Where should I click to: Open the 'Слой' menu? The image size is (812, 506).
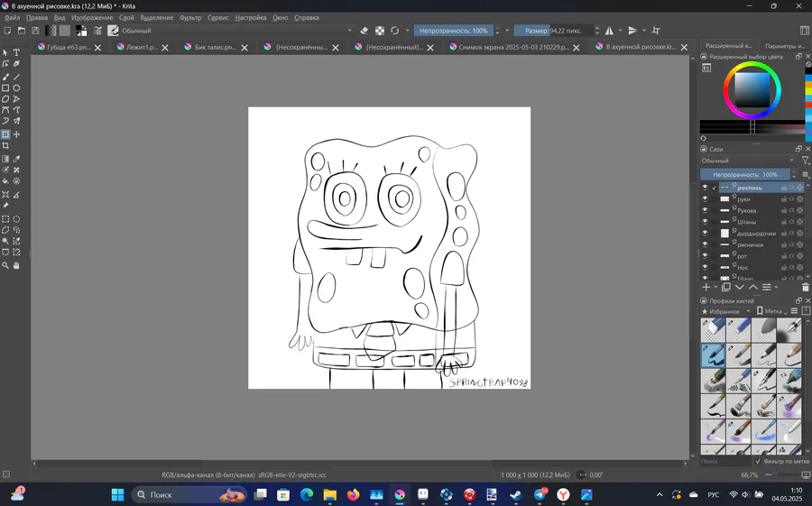[126, 18]
